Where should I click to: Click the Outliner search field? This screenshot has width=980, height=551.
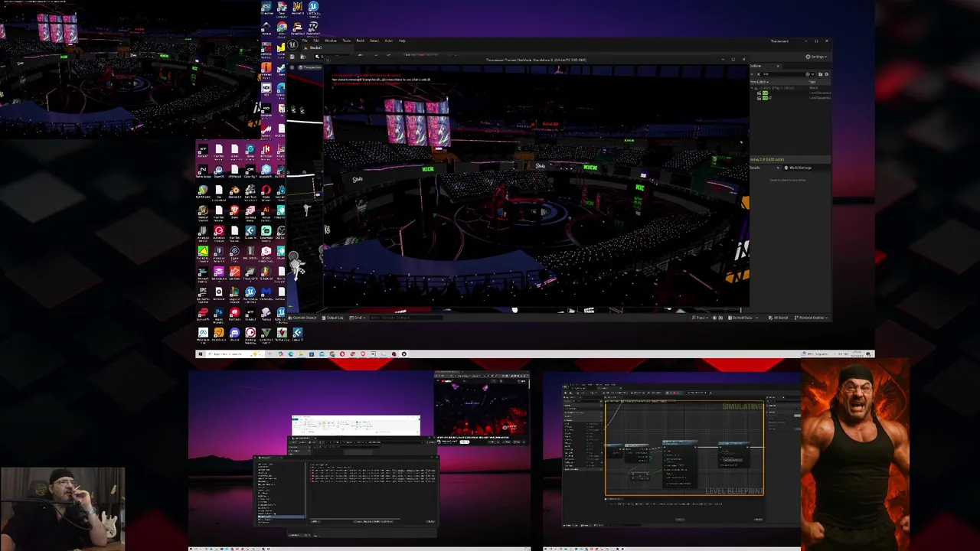pos(782,74)
